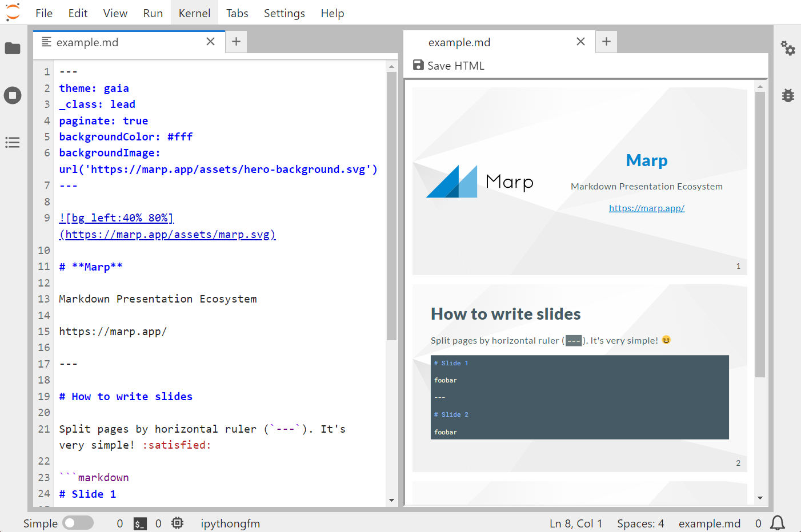Click 'Markdown Presentation Ecosystem' subtitle on slide

[647, 186]
